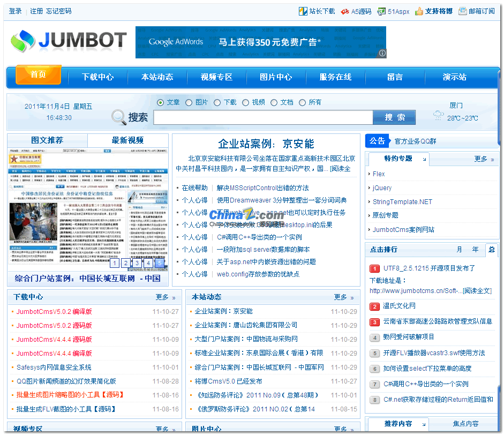
Task: Click rank badge 3 beside 云南省东部高速
Action: pos(374,322)
